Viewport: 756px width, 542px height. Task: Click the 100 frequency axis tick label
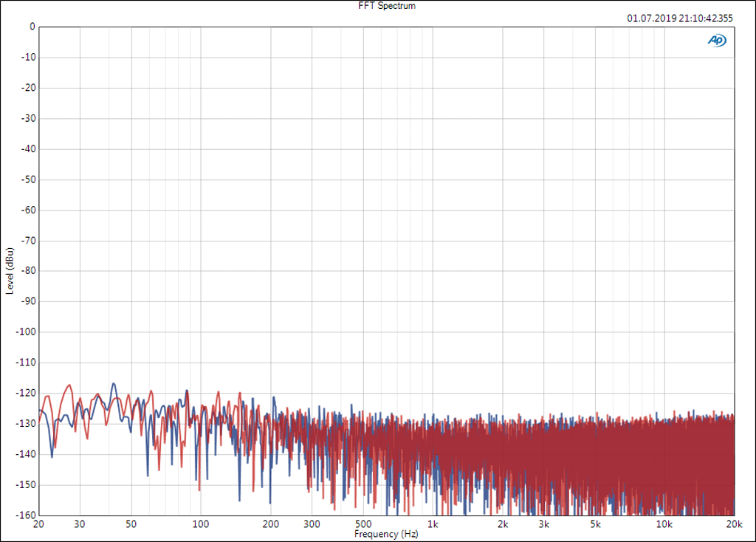tap(201, 524)
